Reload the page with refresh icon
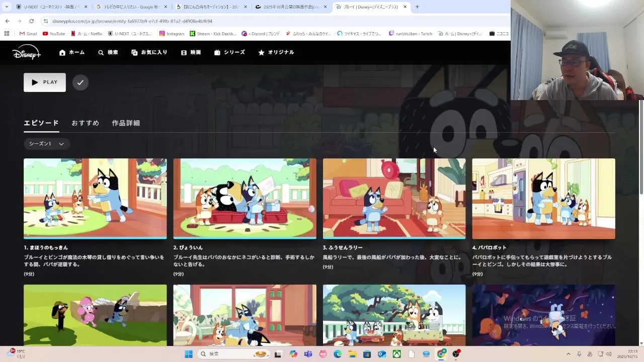The height and width of the screenshot is (362, 644). [x=31, y=21]
